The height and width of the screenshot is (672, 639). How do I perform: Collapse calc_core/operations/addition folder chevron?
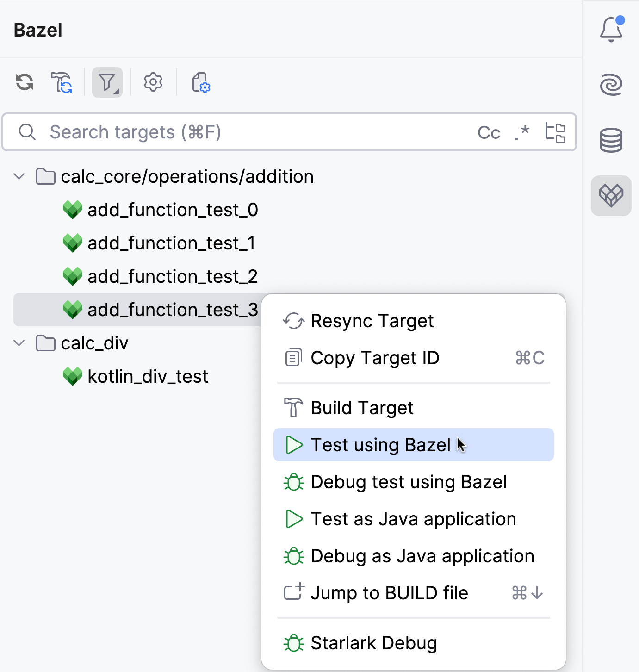point(19,176)
